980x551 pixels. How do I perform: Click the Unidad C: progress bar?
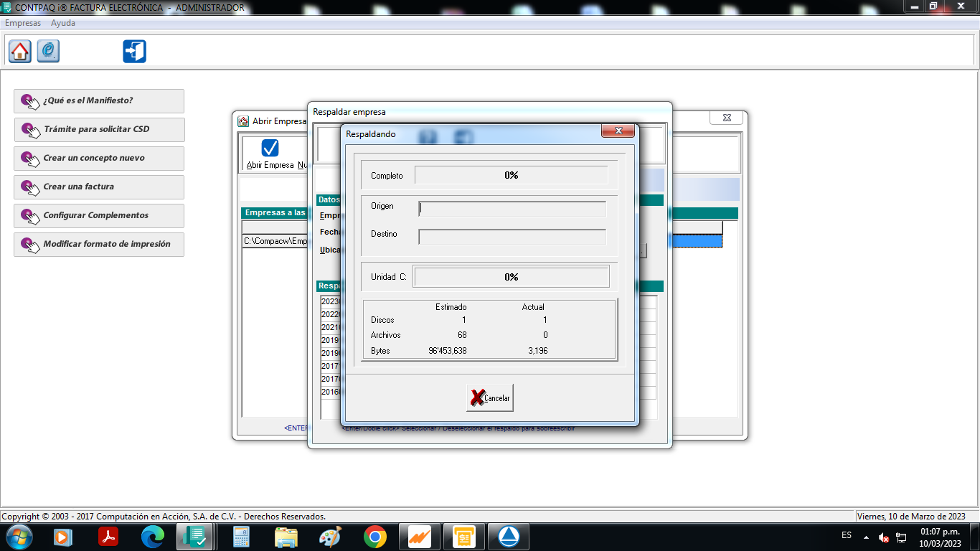(x=512, y=277)
